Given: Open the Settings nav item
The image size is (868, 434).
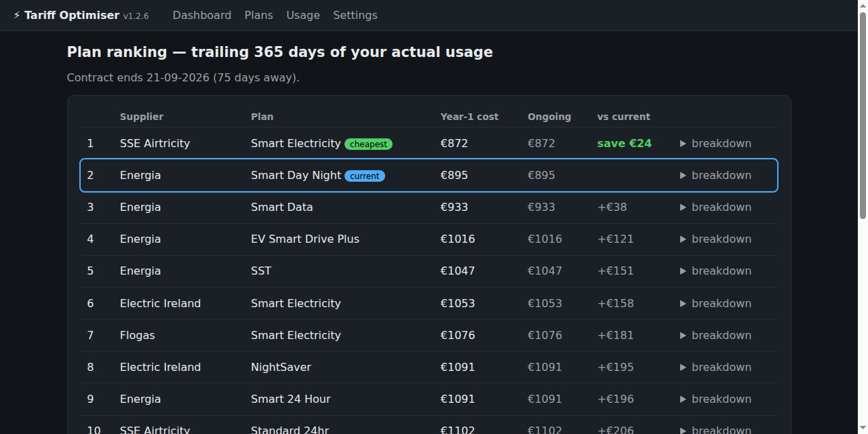Looking at the screenshot, I should pos(355,15).
